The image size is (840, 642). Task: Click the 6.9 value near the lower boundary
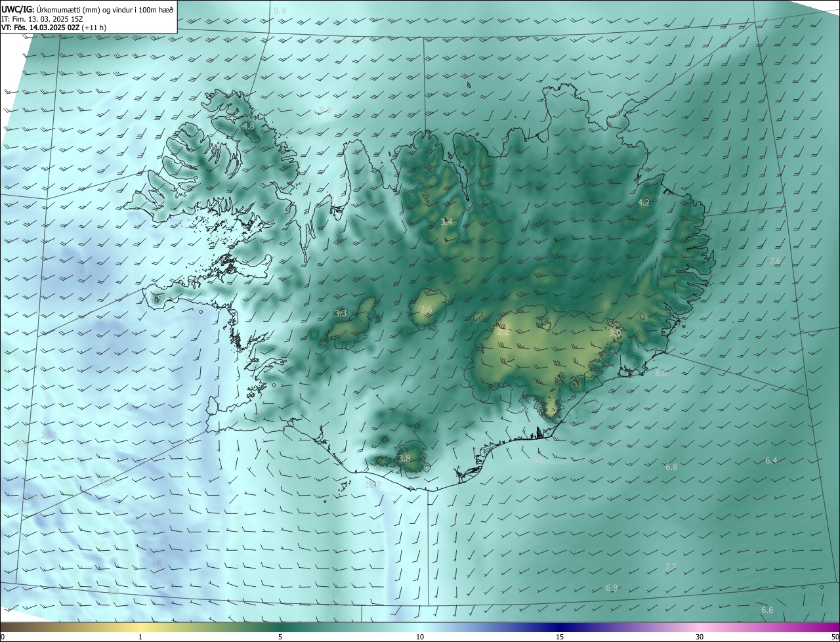(612, 588)
